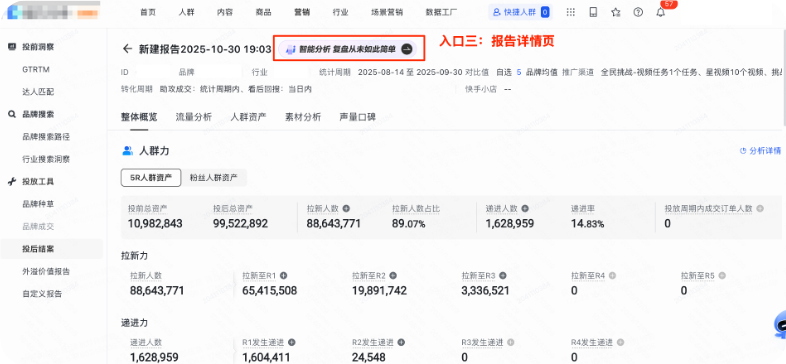The image size is (786, 364).
Task: Click the 拉新人数占比 value 89.07%
Action: 409,224
